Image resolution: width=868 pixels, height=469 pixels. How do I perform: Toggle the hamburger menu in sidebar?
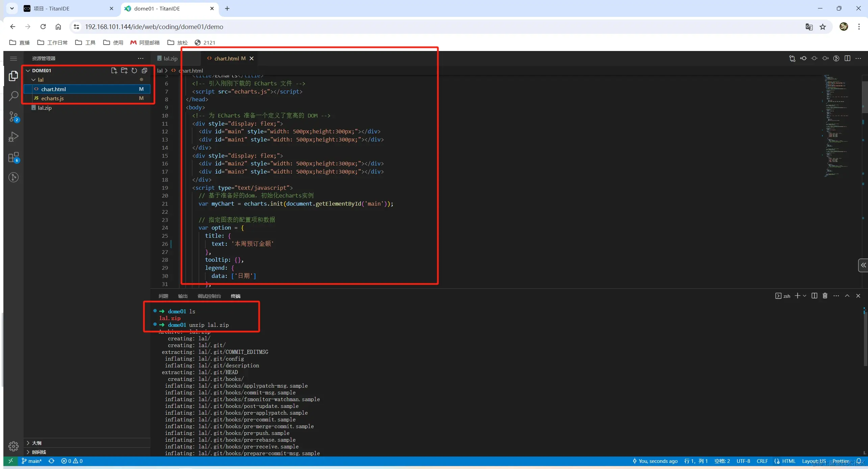(13, 58)
